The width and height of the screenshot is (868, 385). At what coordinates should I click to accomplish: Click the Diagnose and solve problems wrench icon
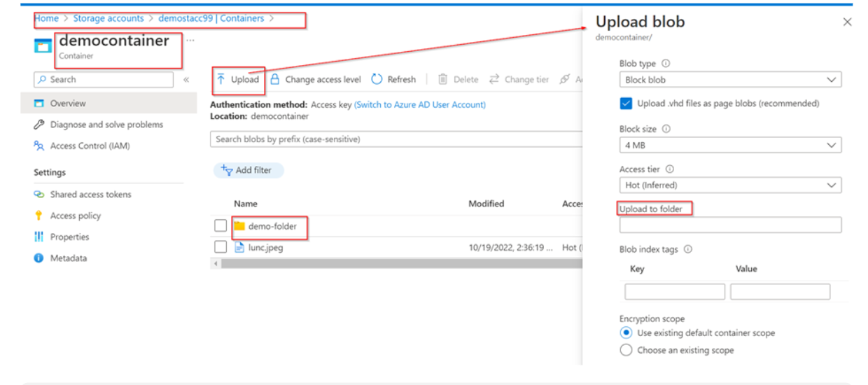tap(39, 125)
